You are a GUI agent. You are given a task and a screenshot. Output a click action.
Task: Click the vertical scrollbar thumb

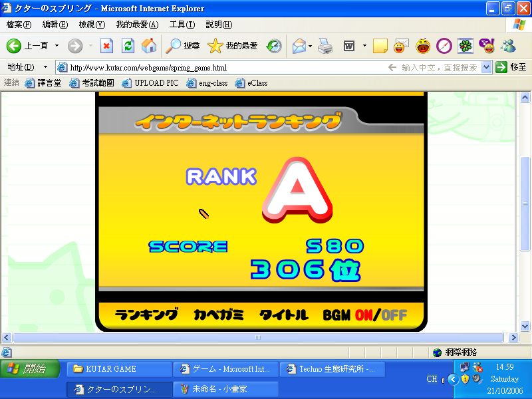coord(525,203)
